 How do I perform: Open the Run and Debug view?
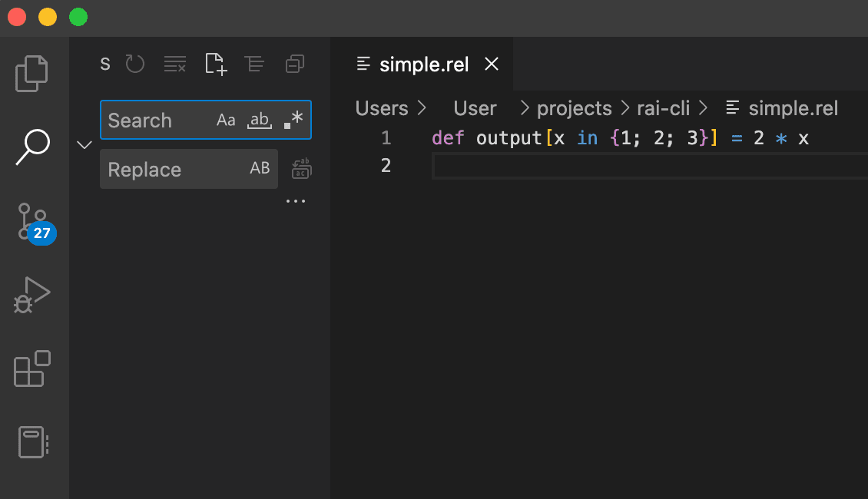[x=32, y=295]
